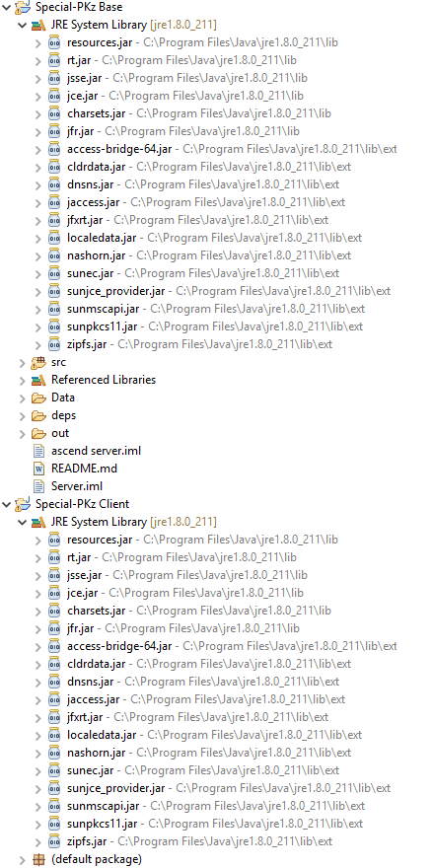
Task: Click the src source folder icon
Action: pyautogui.click(x=38, y=363)
